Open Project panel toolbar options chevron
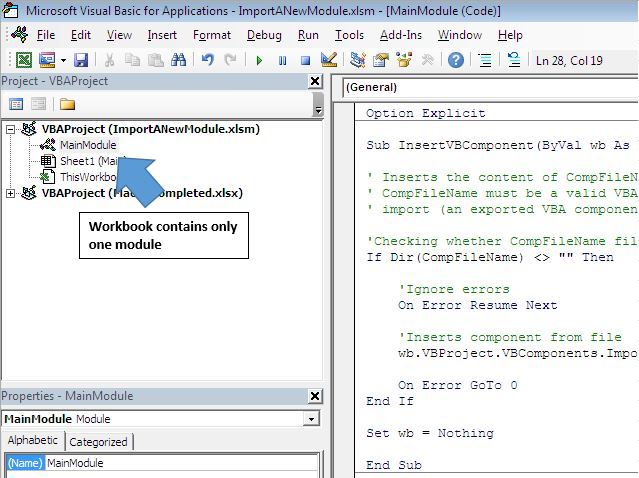Image resolution: width=639 pixels, height=478 pixels. [x=319, y=104]
